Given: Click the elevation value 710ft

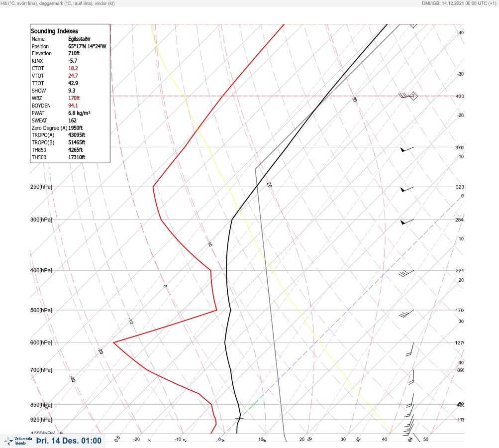Looking at the screenshot, I should [x=74, y=53].
